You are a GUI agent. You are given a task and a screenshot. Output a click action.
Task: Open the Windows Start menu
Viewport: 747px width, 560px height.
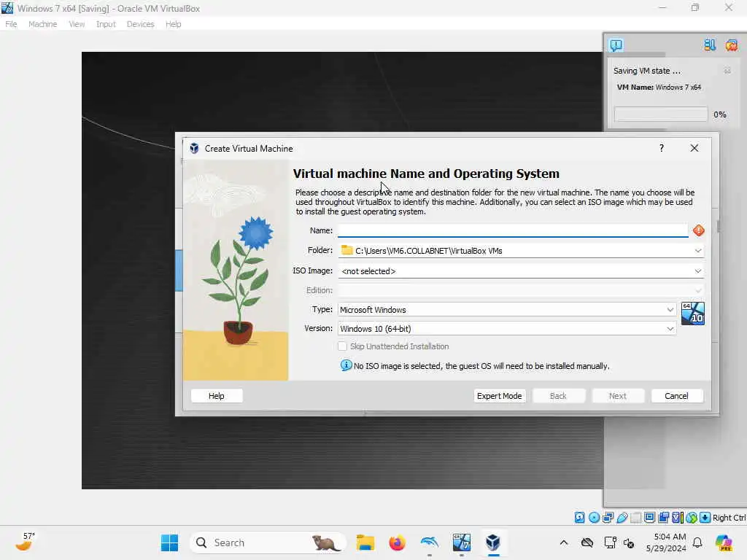tap(169, 542)
